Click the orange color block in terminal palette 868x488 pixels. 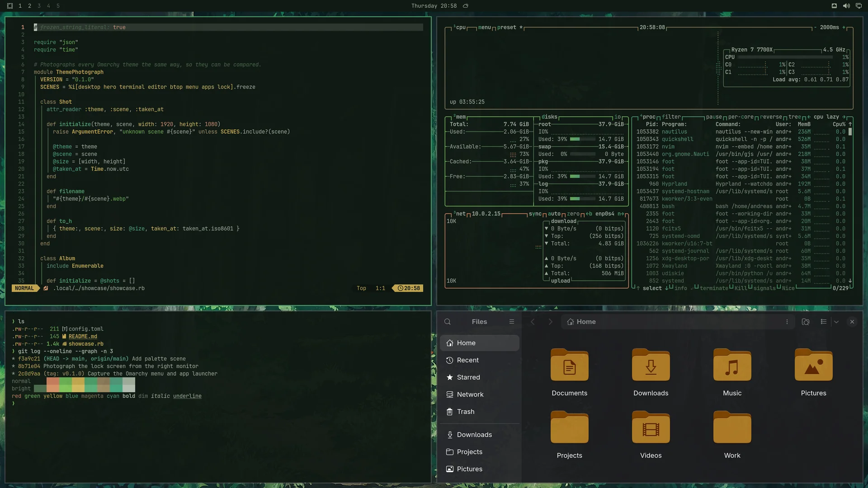click(53, 381)
